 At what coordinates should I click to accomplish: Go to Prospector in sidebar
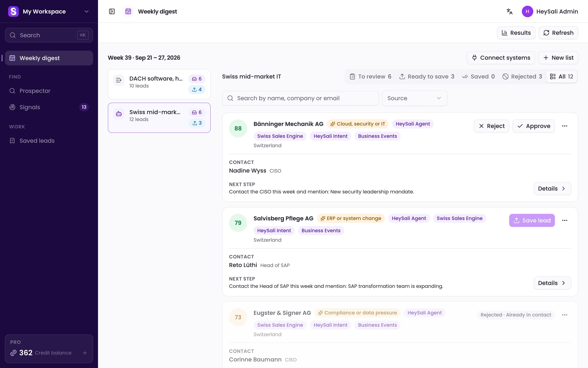49,91
